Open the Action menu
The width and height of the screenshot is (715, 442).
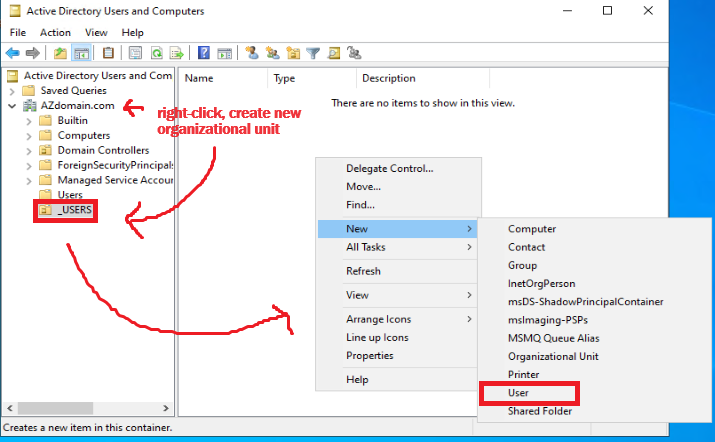coord(55,33)
